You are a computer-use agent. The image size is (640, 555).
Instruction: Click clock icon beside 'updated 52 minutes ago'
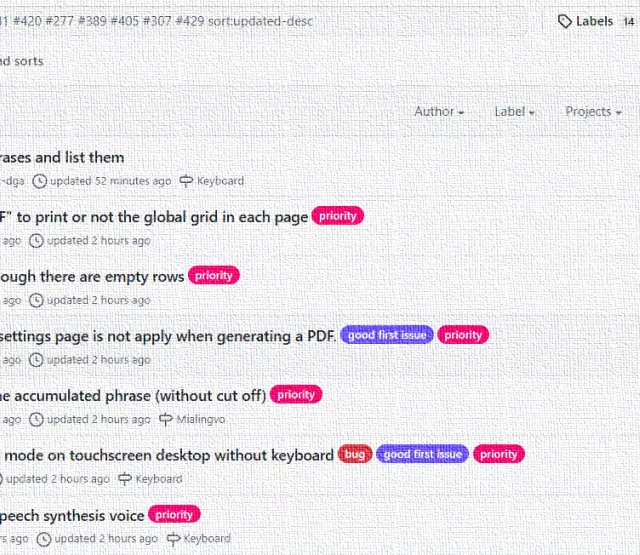tap(40, 181)
